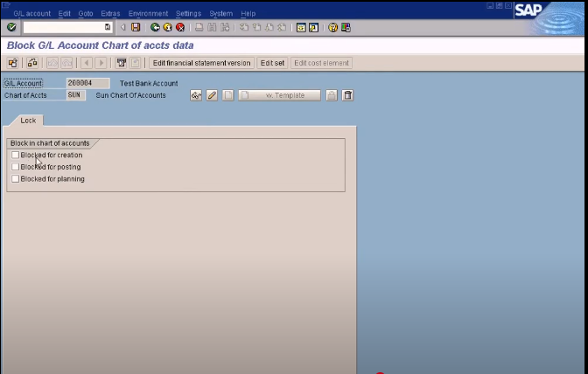Click the Create blank page icon
Screen dimensions: 588x374
pyautogui.click(x=228, y=95)
